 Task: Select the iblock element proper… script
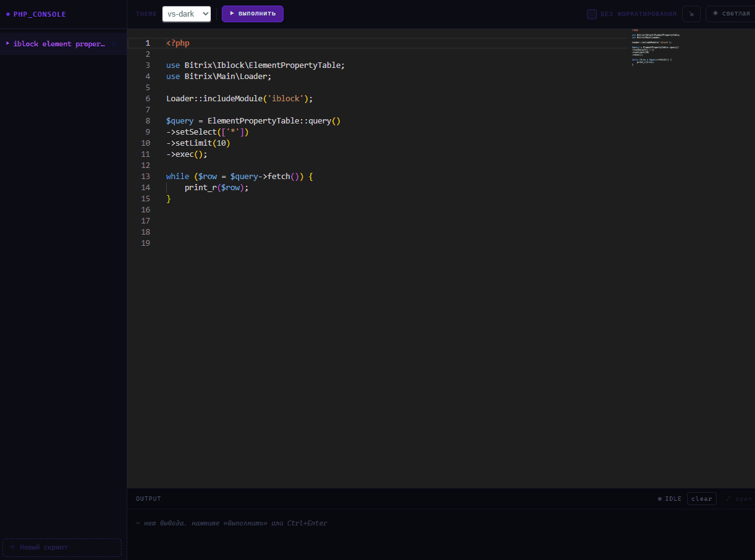point(59,44)
